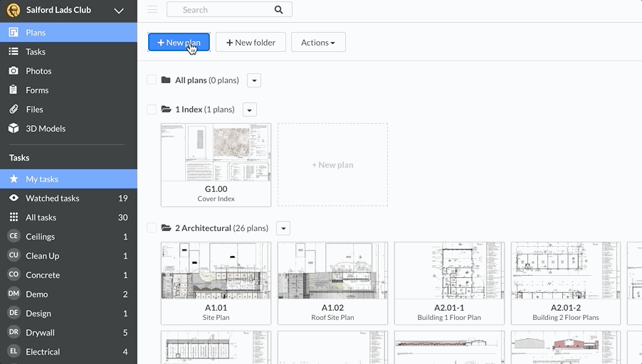
Task: Tick the 1 Index folder checkbox
Action: (152, 109)
